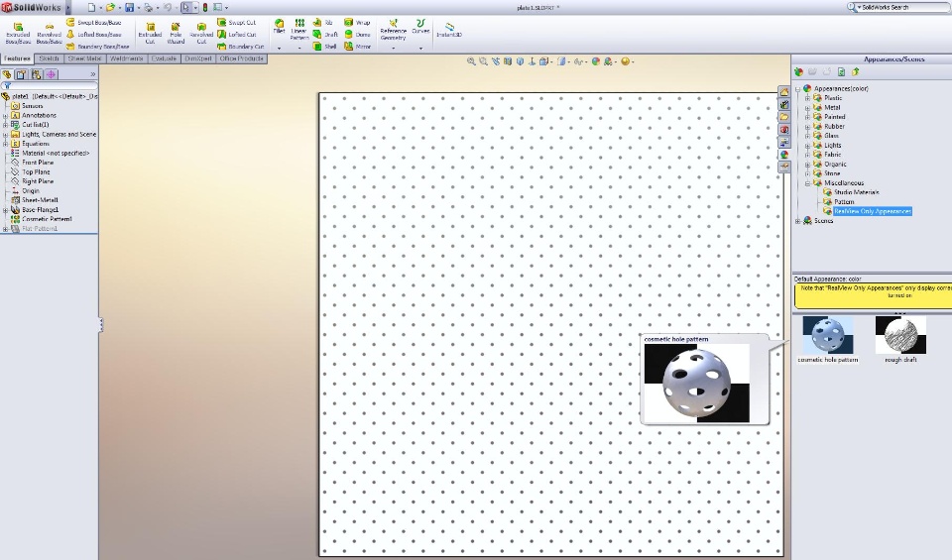Screen dimensions: 952x560
Task: Select the Rib feature tool
Action: (x=322, y=23)
